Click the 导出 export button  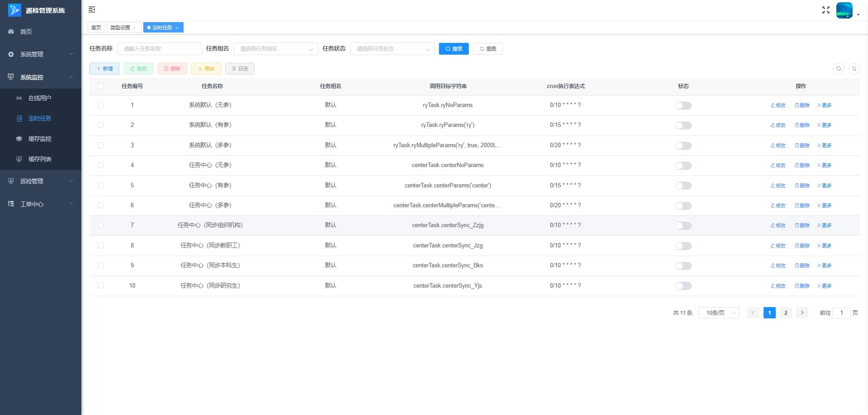click(x=206, y=69)
